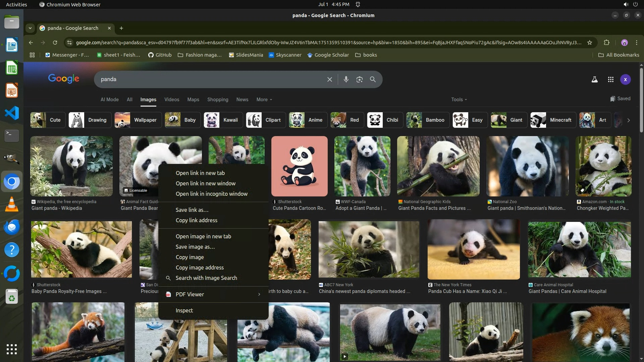This screenshot has width=644, height=362.
Task: Apply the Bamboo filter chip
Action: click(x=428, y=120)
